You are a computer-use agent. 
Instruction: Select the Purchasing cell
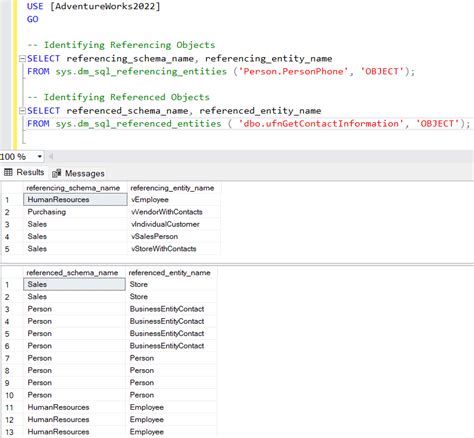pyautogui.click(x=75, y=212)
